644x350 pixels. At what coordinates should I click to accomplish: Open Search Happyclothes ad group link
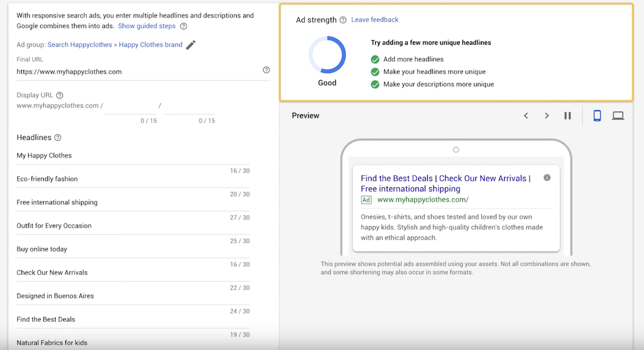click(x=115, y=45)
